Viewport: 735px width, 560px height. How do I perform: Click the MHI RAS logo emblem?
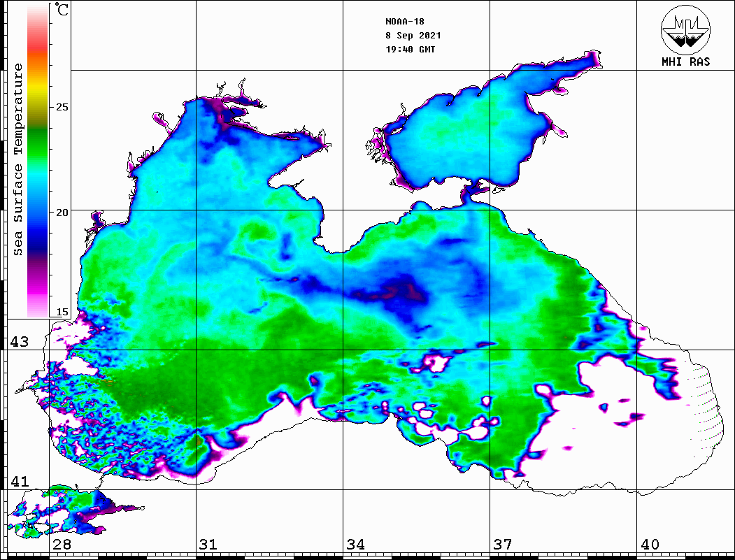685,29
